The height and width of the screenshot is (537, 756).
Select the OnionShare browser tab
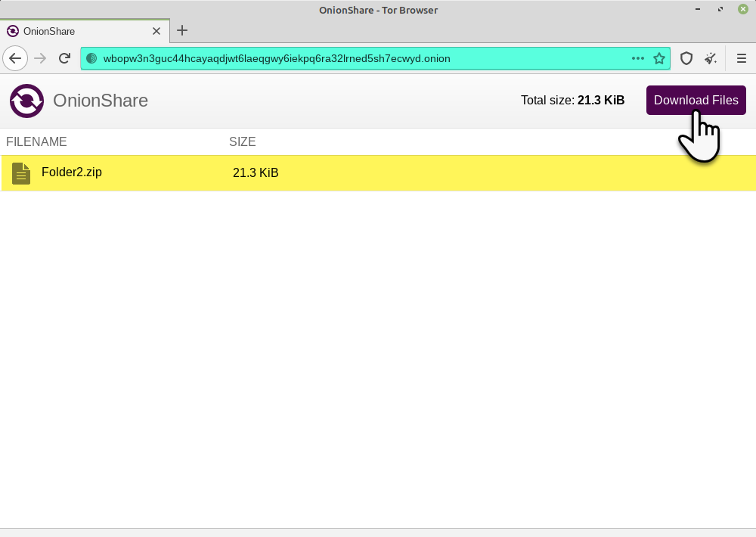tap(85, 31)
